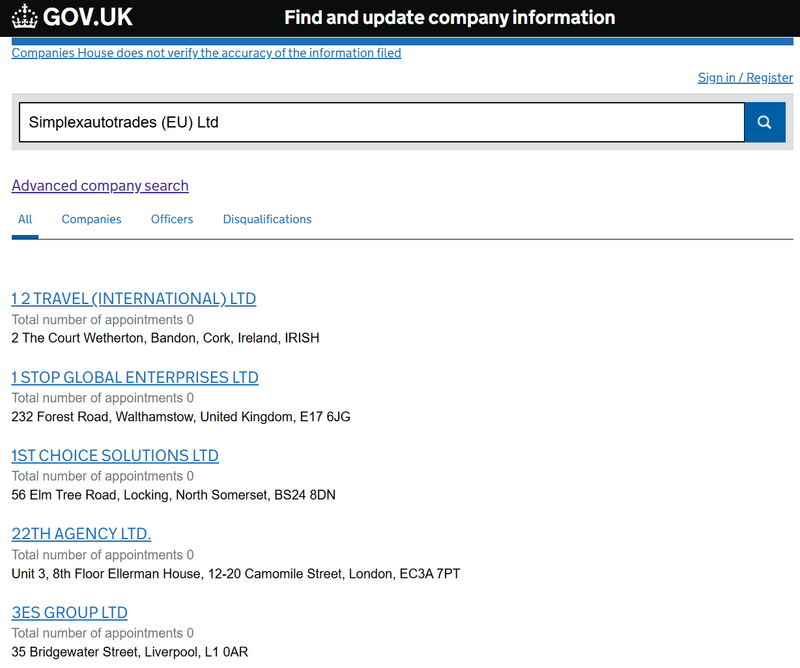Select the All results tab
Screen dimensions: 800x668
[25, 219]
